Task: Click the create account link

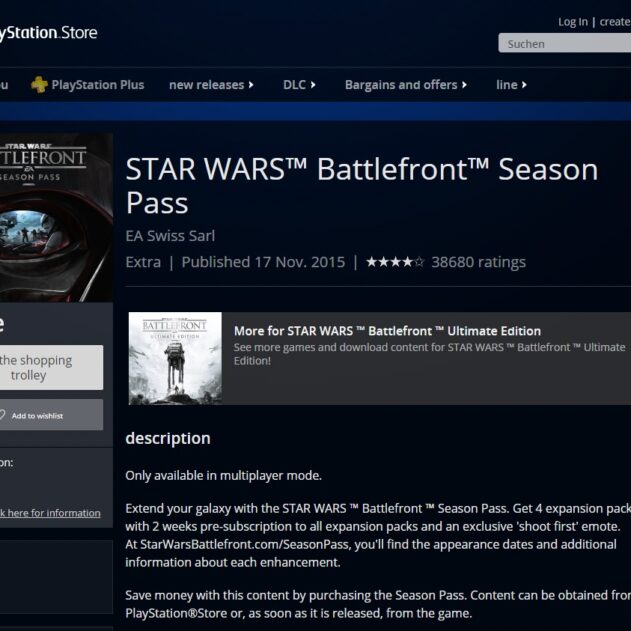Action: 615,22
